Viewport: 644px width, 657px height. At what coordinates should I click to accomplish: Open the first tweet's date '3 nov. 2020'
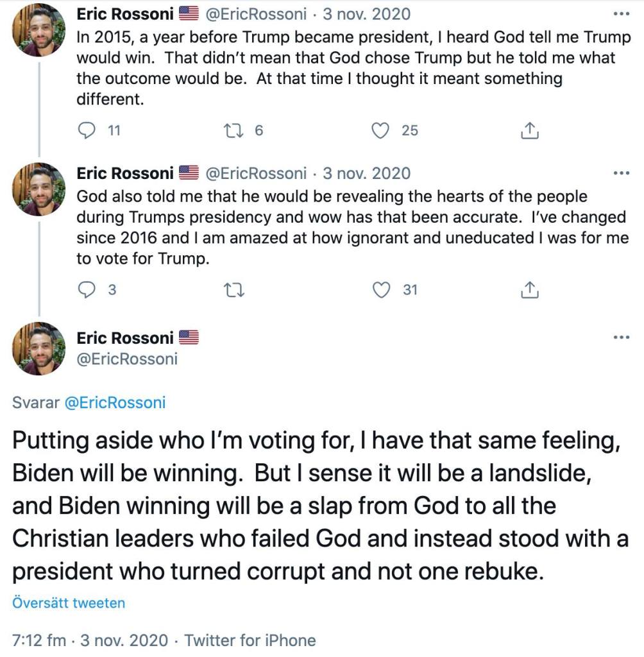pyautogui.click(x=366, y=14)
